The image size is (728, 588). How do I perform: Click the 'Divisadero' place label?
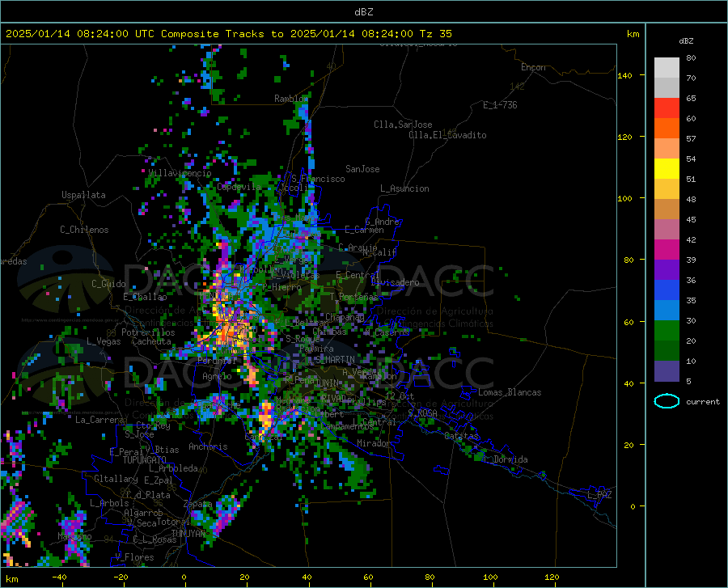[x=395, y=282]
